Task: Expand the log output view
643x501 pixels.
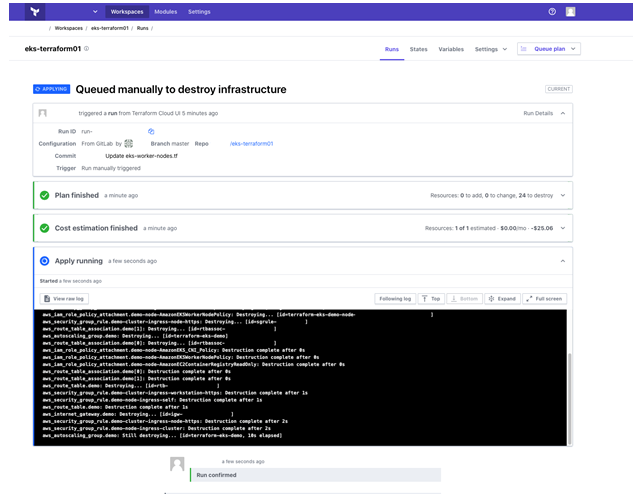Action: pyautogui.click(x=502, y=298)
